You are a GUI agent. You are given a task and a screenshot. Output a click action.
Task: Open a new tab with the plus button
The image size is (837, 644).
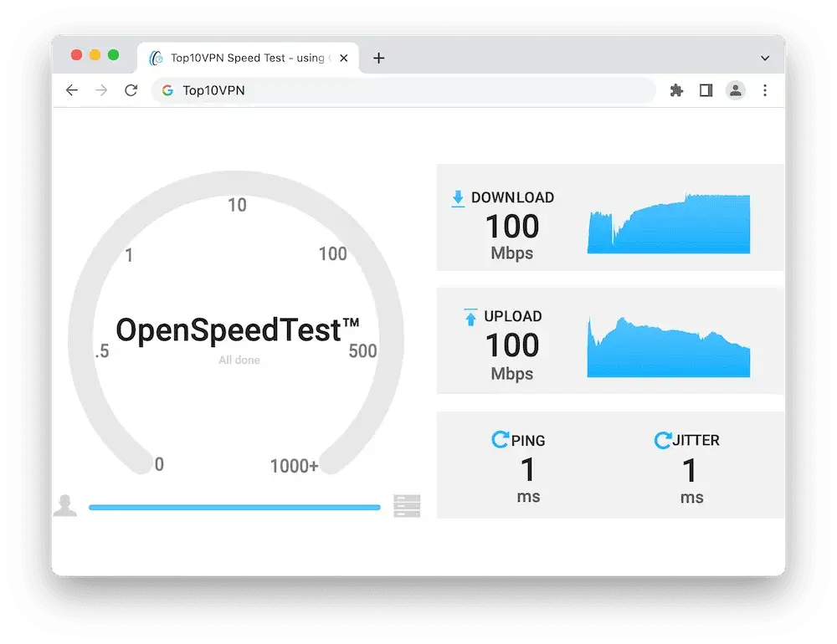pyautogui.click(x=378, y=58)
